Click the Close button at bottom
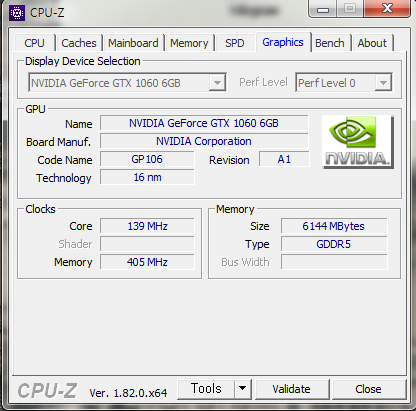This screenshot has height=411, width=416. pos(369,389)
